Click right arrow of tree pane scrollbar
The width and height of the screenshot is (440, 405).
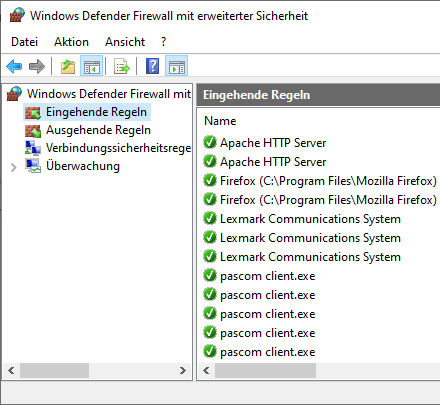(x=183, y=371)
